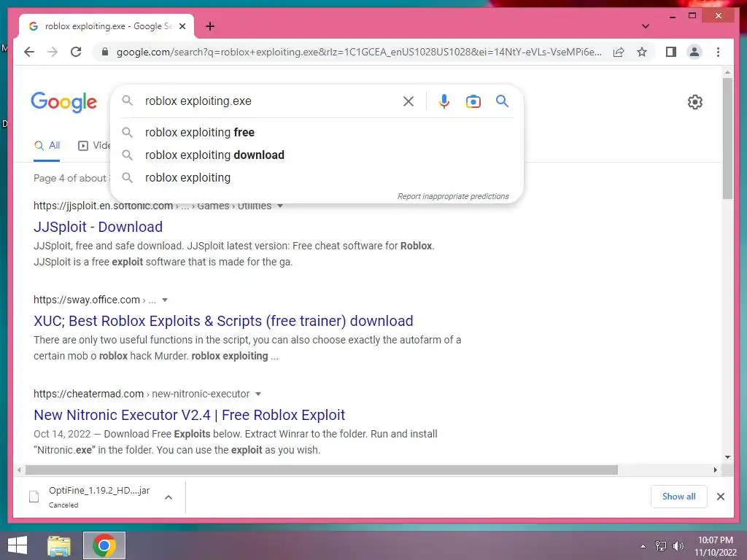Bookmark this page with the star icon
747x560 pixels.
pyautogui.click(x=642, y=52)
